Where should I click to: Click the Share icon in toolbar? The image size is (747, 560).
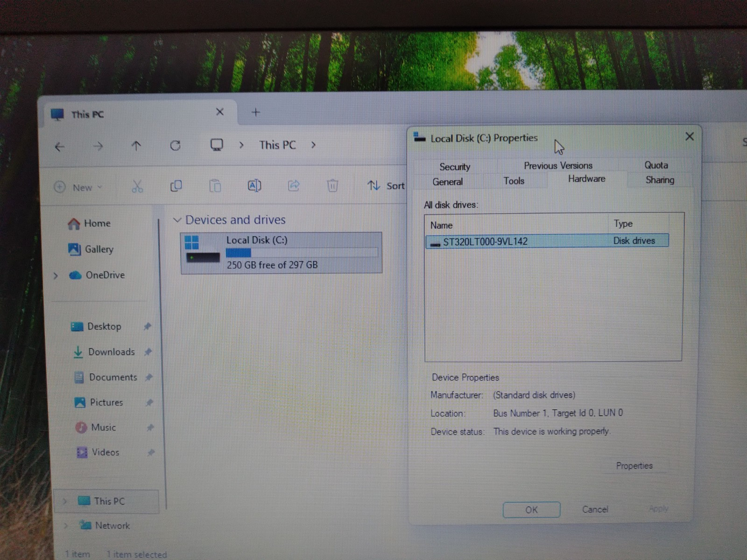point(293,186)
